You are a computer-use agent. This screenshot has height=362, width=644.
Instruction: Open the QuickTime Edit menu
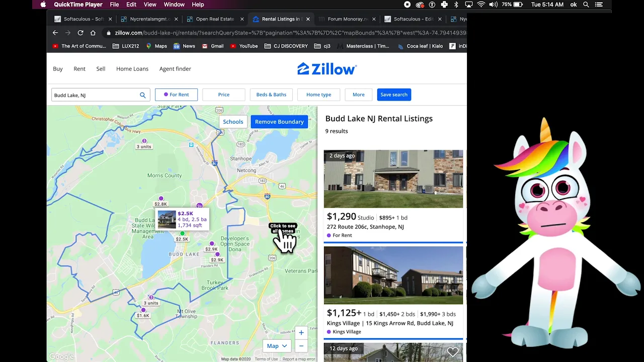click(x=131, y=5)
